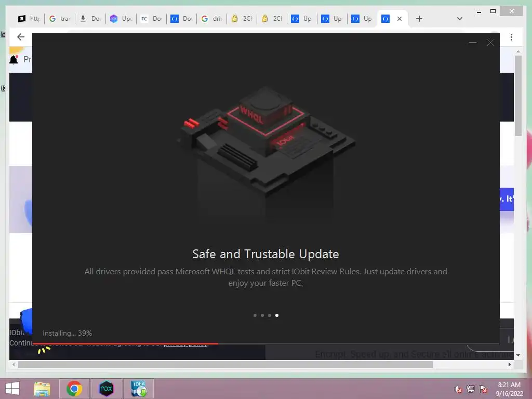Open the network tray icon
The height and width of the screenshot is (399, 532).
pyautogui.click(x=471, y=389)
